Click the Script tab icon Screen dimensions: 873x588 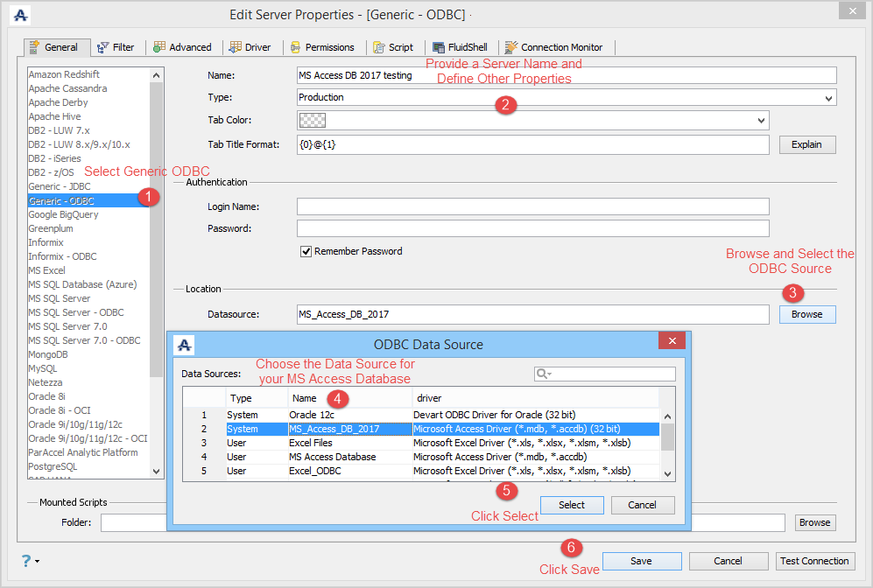click(x=378, y=47)
